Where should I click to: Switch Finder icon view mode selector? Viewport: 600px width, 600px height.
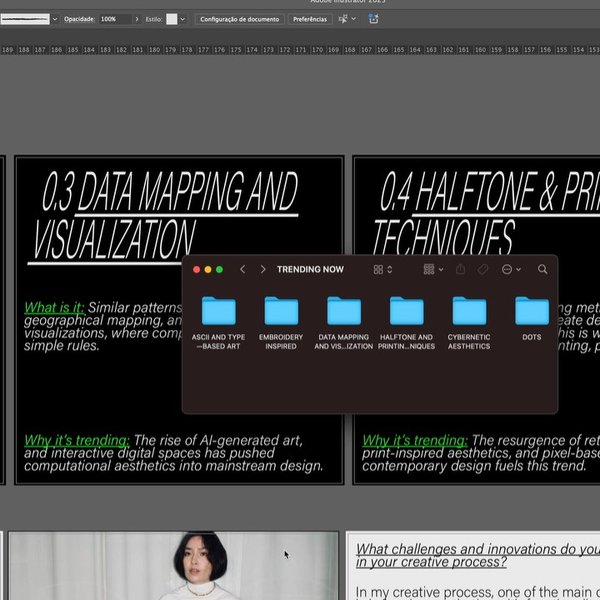coord(382,269)
